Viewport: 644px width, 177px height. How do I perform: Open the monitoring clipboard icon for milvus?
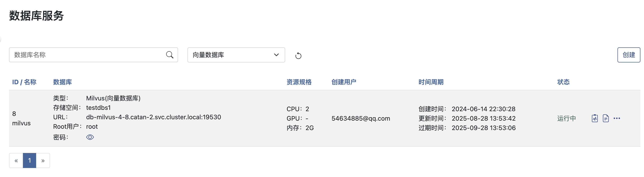coord(595,118)
